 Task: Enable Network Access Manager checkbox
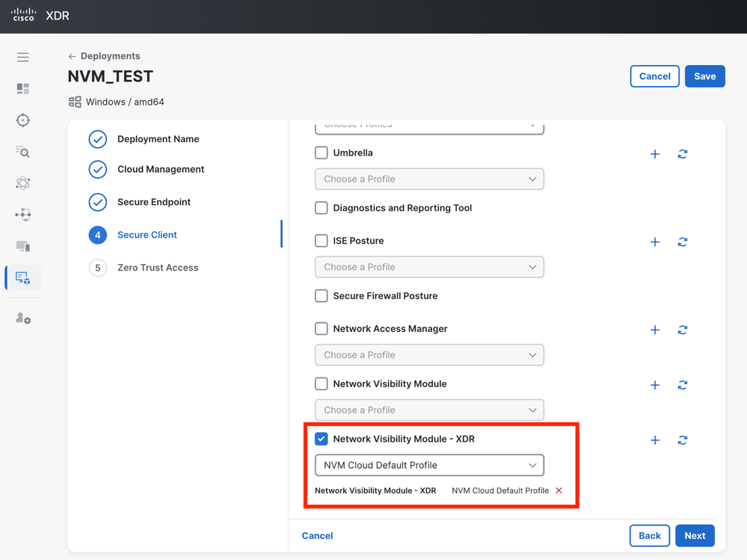(x=321, y=328)
